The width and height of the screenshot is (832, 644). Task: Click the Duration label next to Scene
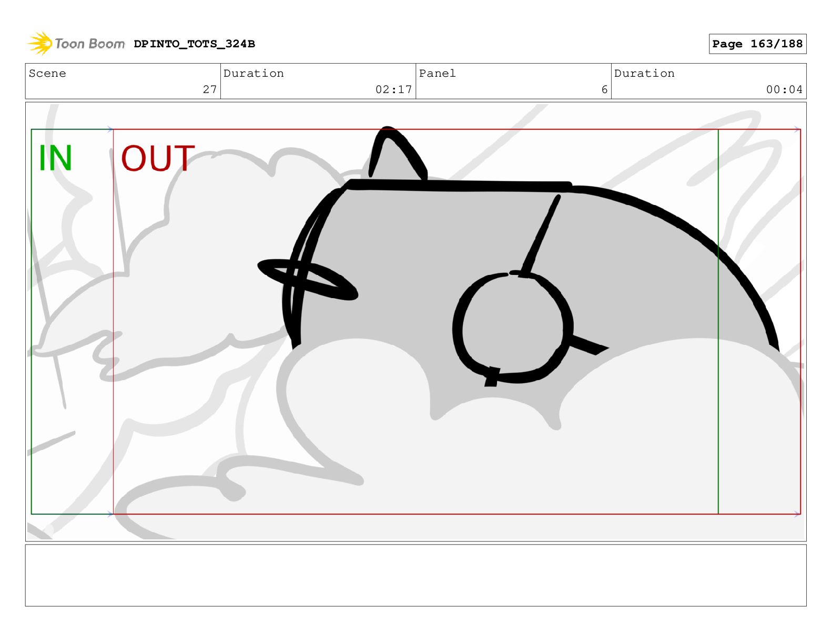coord(253,74)
